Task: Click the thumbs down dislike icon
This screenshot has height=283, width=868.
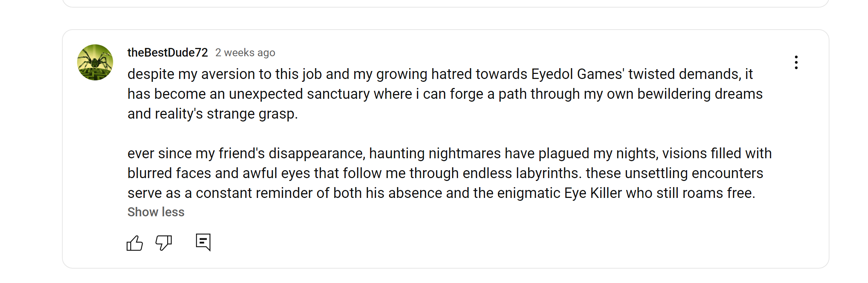Action: [164, 243]
